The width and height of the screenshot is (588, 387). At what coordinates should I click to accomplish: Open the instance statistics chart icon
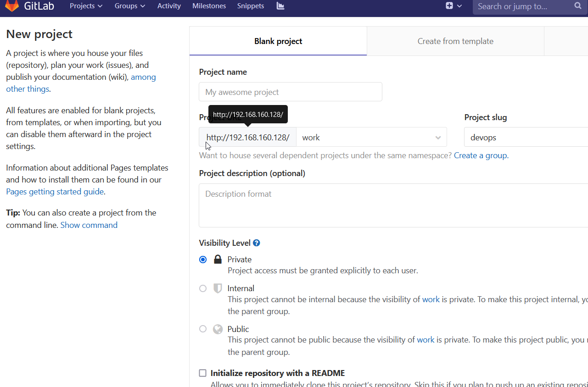click(280, 6)
